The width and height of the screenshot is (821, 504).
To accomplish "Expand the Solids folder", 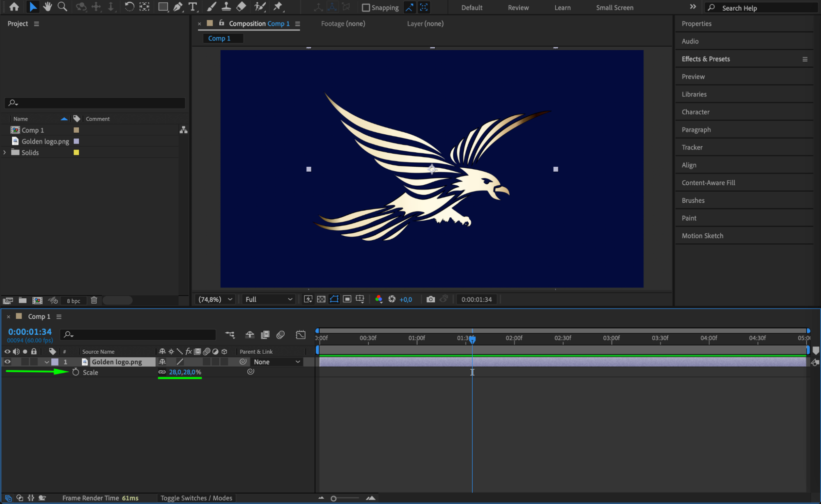I will click(5, 152).
